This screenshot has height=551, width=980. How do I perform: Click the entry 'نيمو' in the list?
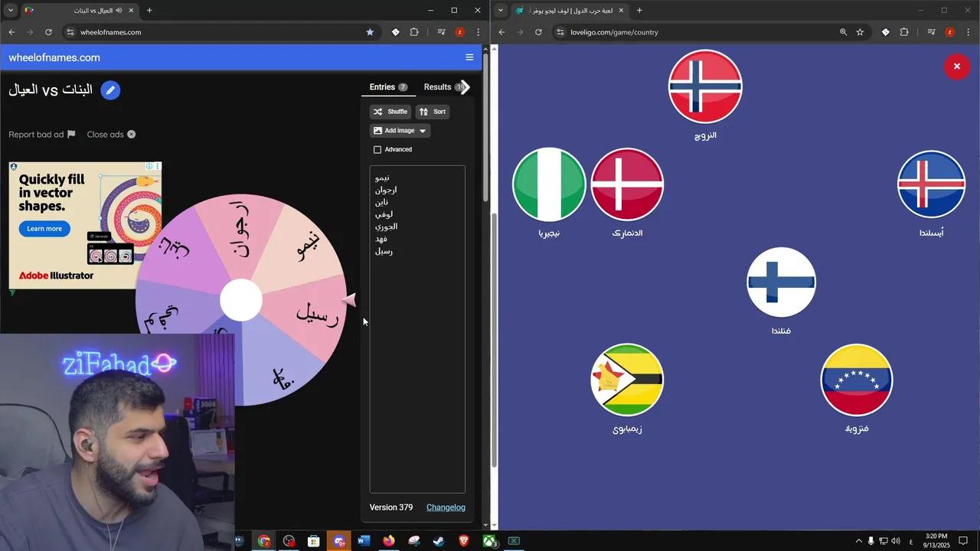pyautogui.click(x=382, y=178)
